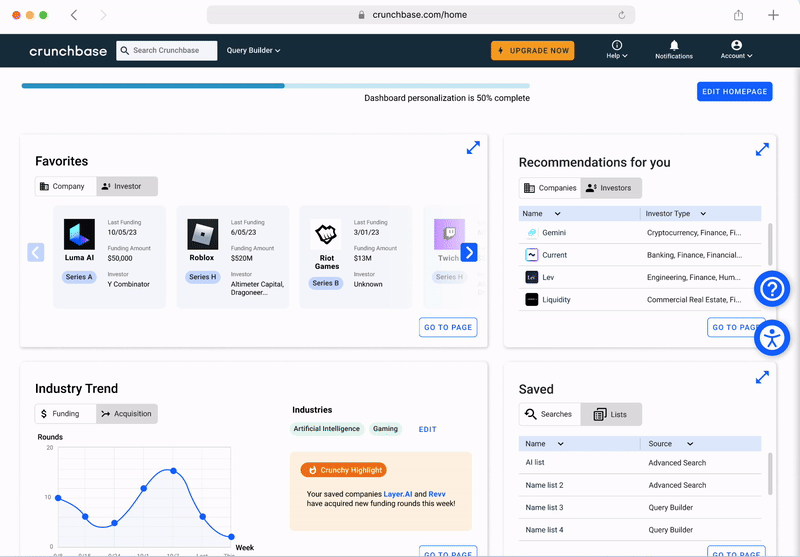Click the Liquidity investor icon
Screen dimensions: 800x557
pos(532,299)
